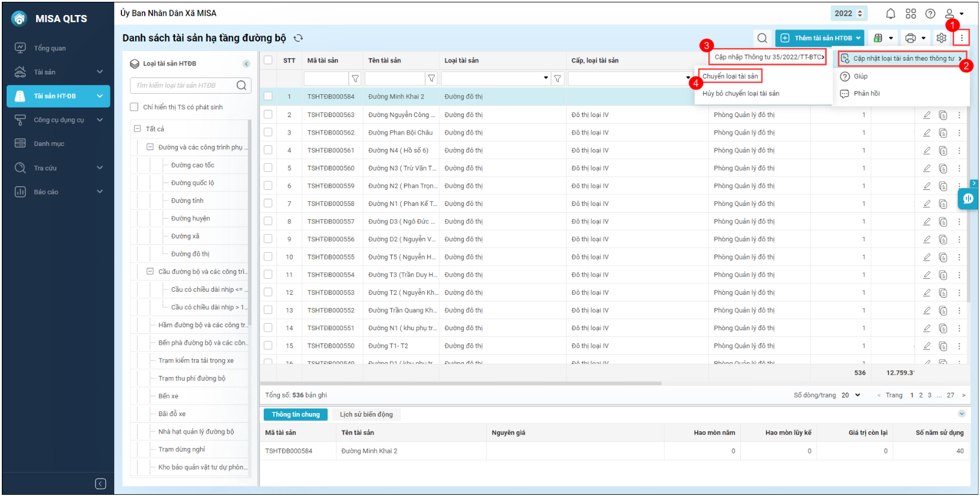
Task: Click the notification bell icon
Action: 890,13
